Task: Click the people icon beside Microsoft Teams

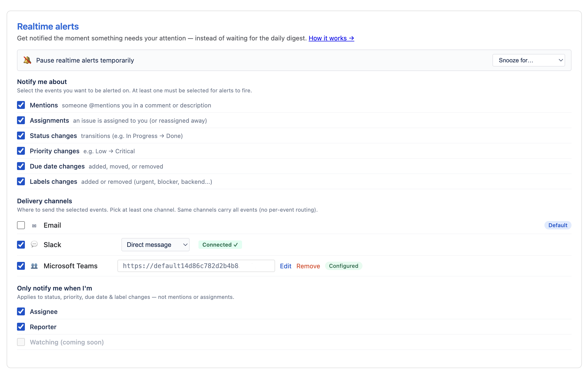Action: pos(34,266)
